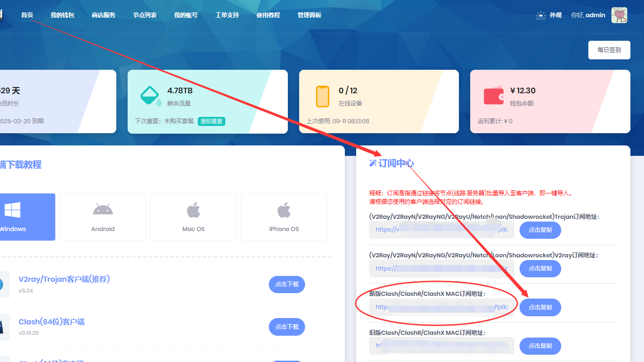Open 管理面板 menu item
The image size is (644, 362).
(x=310, y=15)
